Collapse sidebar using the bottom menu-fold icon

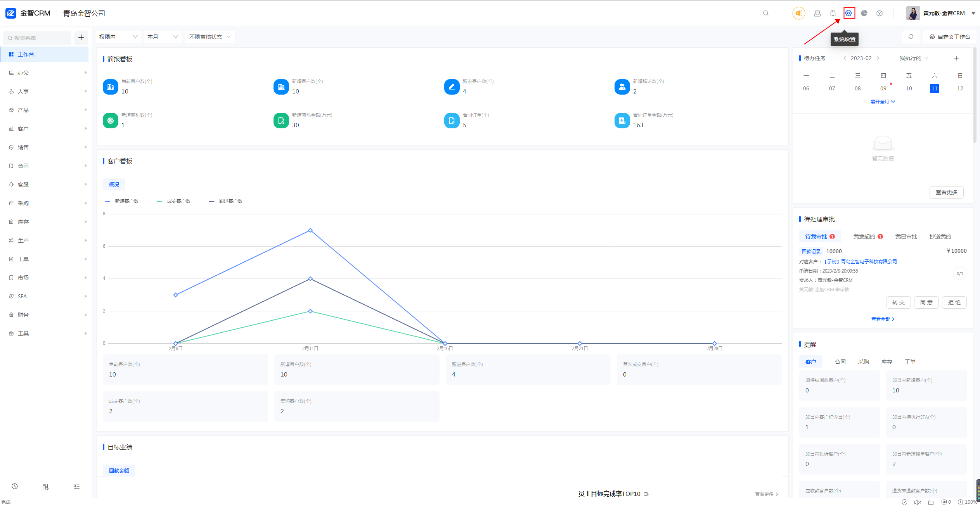tap(77, 486)
